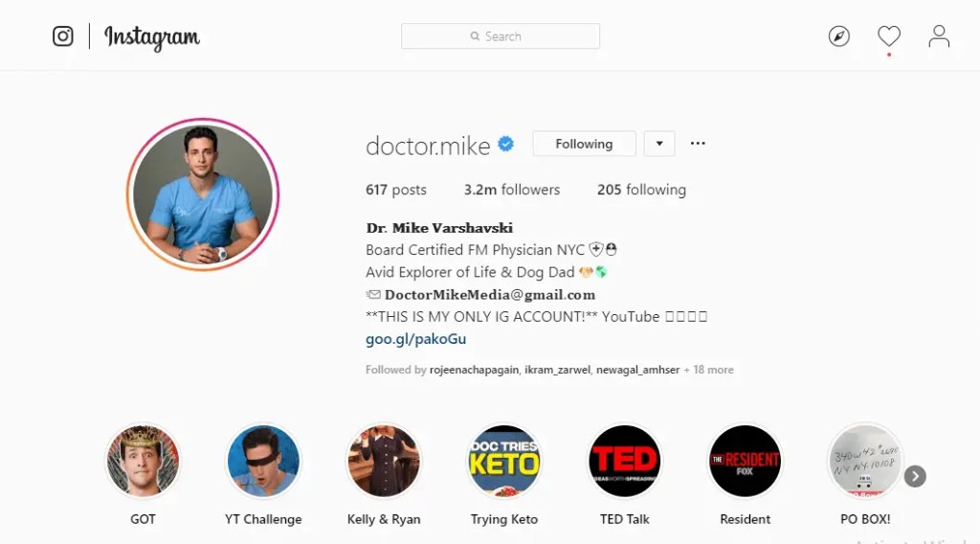Open the goo.gl/pakoGu link
The width and height of the screenshot is (980, 544).
pyautogui.click(x=415, y=339)
